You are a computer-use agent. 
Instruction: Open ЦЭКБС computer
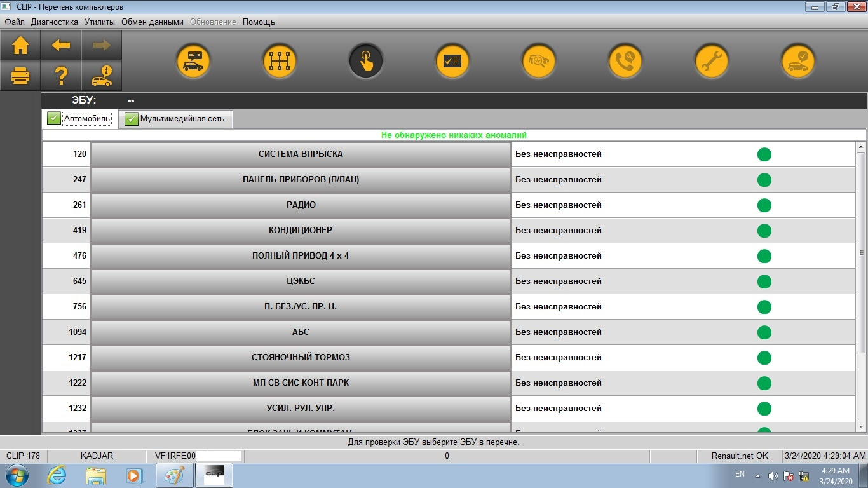301,281
